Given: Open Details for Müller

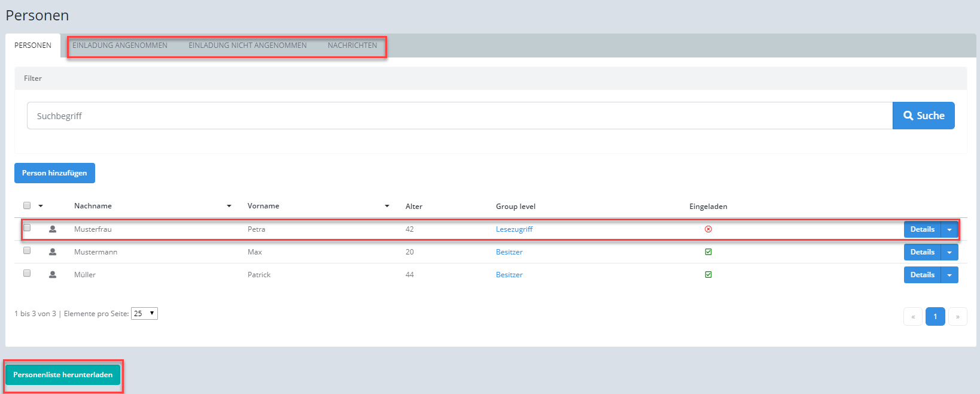Looking at the screenshot, I should 922,275.
